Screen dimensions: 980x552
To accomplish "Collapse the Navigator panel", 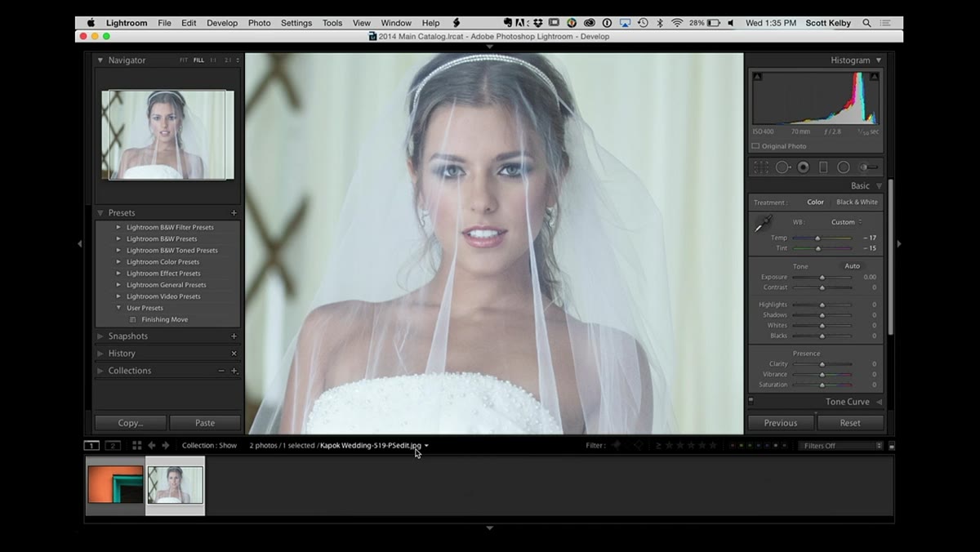I will point(100,60).
